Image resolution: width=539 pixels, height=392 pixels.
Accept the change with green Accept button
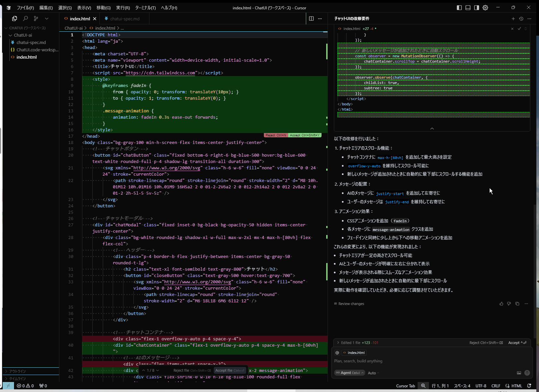click(304, 135)
